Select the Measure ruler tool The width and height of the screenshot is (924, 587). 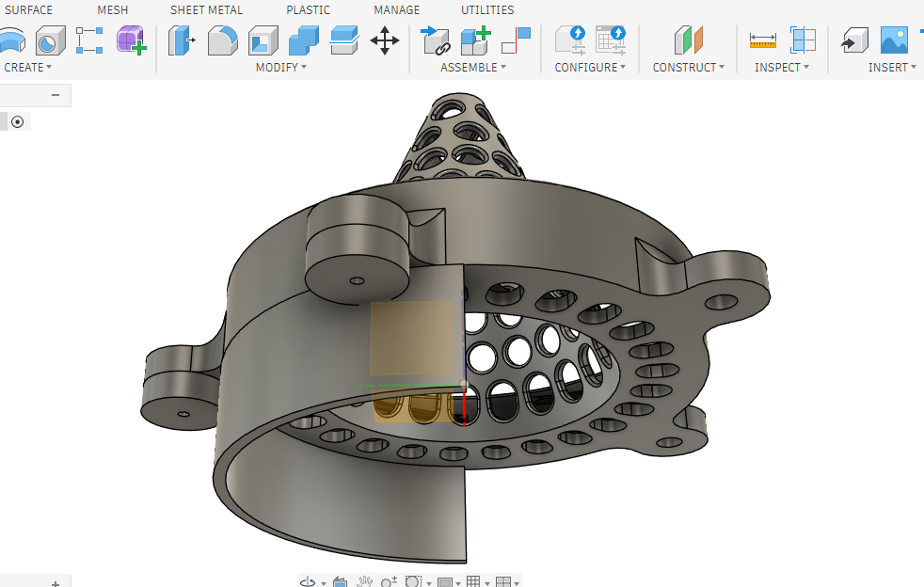coord(762,40)
